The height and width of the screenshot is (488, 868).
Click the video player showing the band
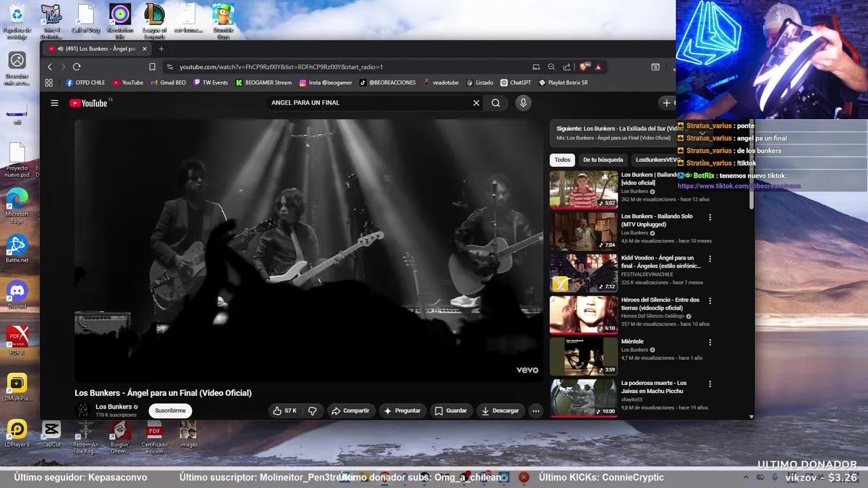tap(309, 251)
